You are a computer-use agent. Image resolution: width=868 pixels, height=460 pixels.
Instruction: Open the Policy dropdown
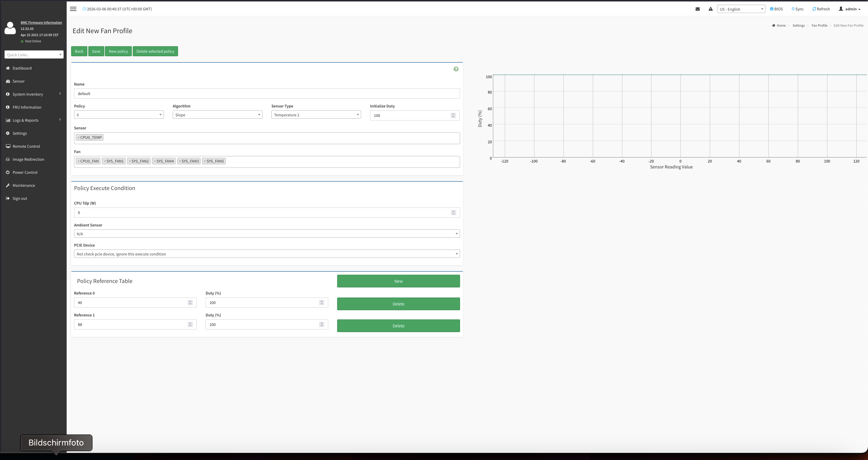(118, 115)
